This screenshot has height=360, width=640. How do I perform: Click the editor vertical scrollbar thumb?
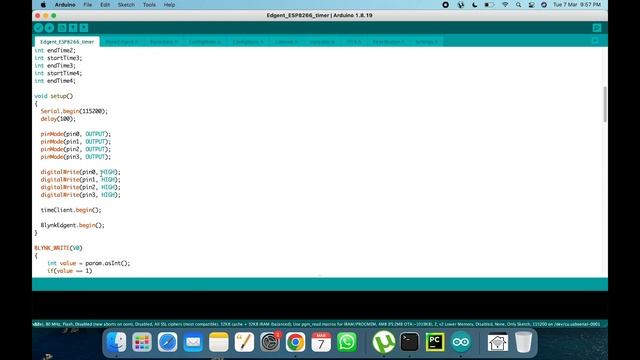click(604, 104)
